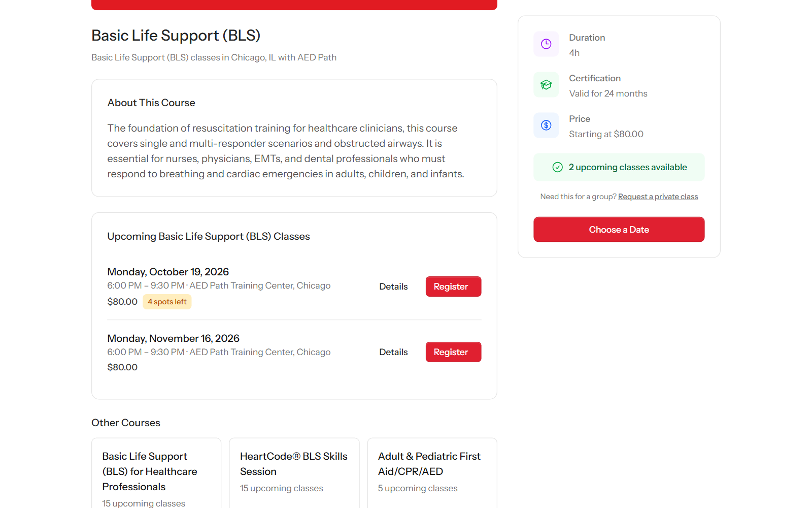This screenshot has height=508, width=812.
Task: Click the $80.00 price of the October class
Action: tap(122, 302)
